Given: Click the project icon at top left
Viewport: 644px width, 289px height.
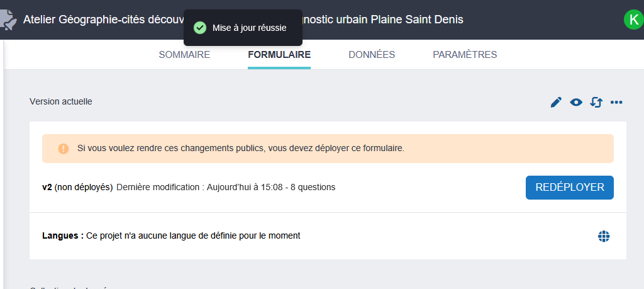Looking at the screenshot, I should (8, 20).
